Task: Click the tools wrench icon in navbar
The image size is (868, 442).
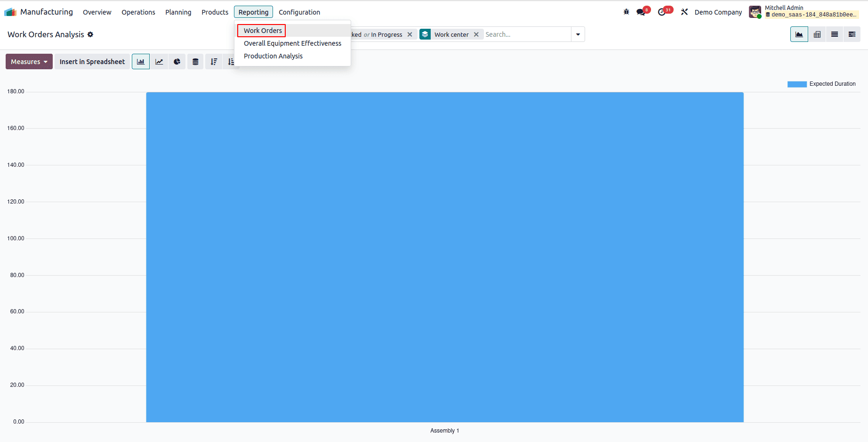Action: click(684, 12)
